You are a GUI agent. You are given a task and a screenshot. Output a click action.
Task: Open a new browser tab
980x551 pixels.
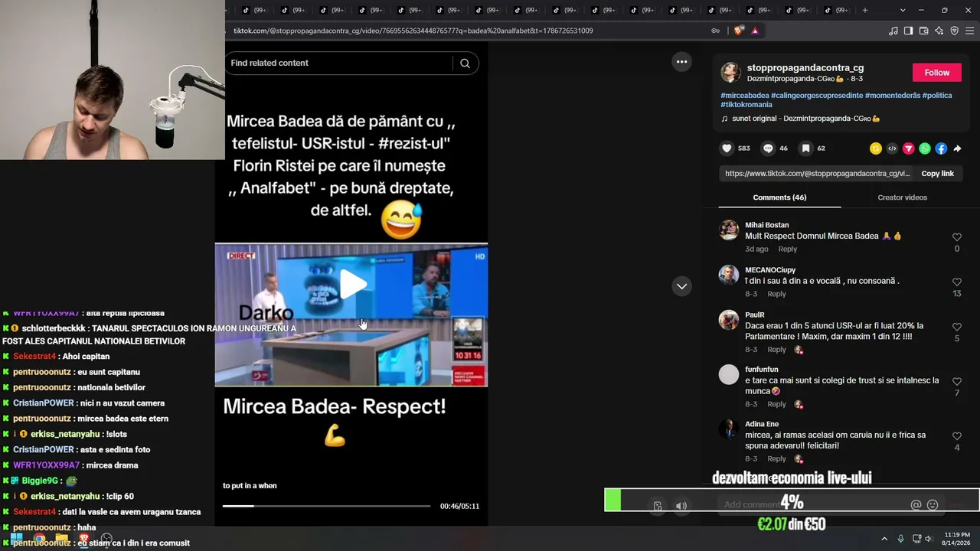(x=865, y=10)
